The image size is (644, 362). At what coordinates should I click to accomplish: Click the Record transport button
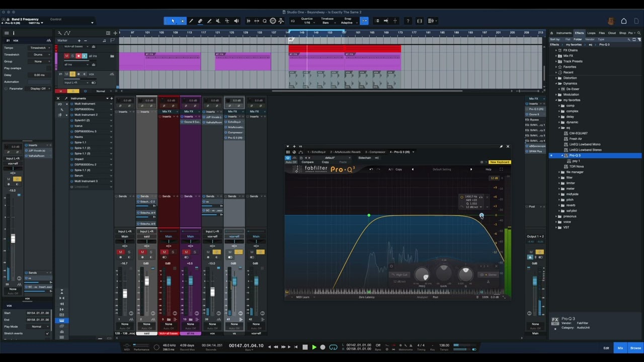323,347
